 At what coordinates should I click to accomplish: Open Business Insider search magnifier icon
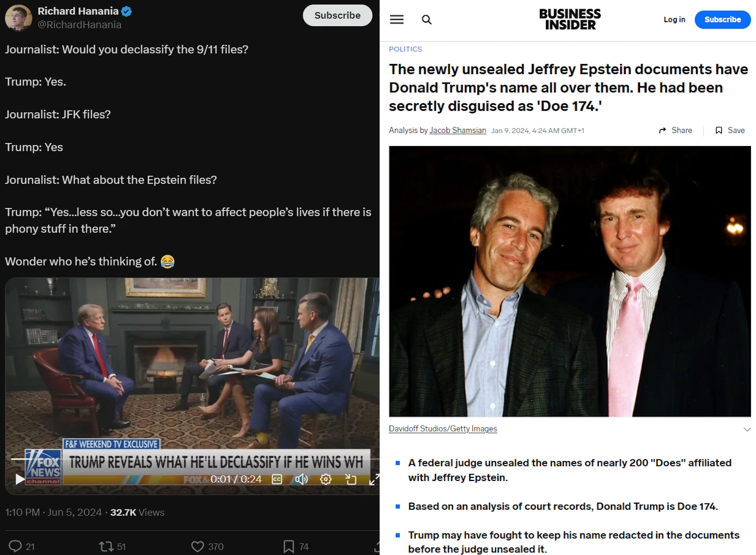[426, 20]
